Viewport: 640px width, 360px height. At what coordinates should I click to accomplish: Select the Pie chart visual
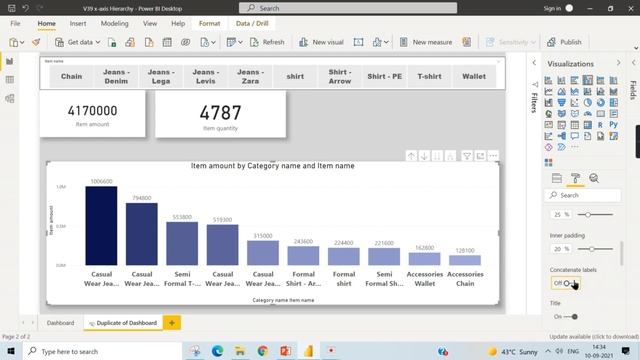pyautogui.click(x=588, y=102)
